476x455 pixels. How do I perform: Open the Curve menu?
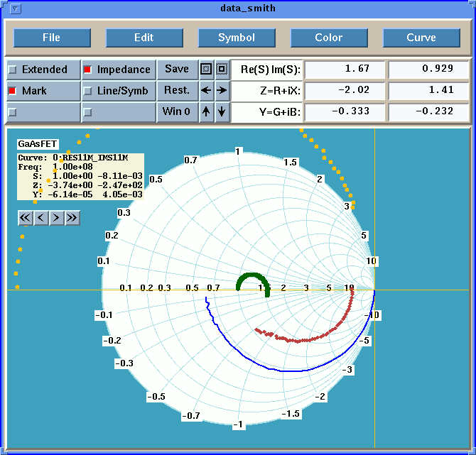(x=421, y=38)
